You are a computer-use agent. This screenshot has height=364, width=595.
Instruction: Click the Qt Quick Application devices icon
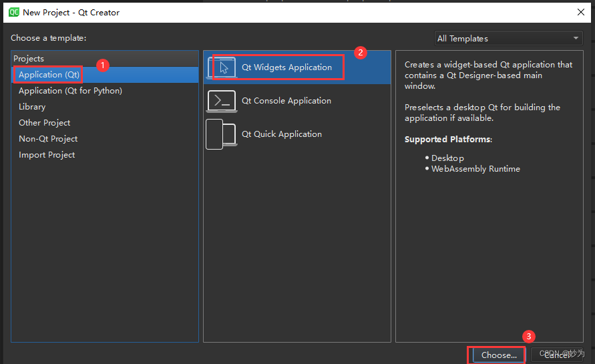222,134
